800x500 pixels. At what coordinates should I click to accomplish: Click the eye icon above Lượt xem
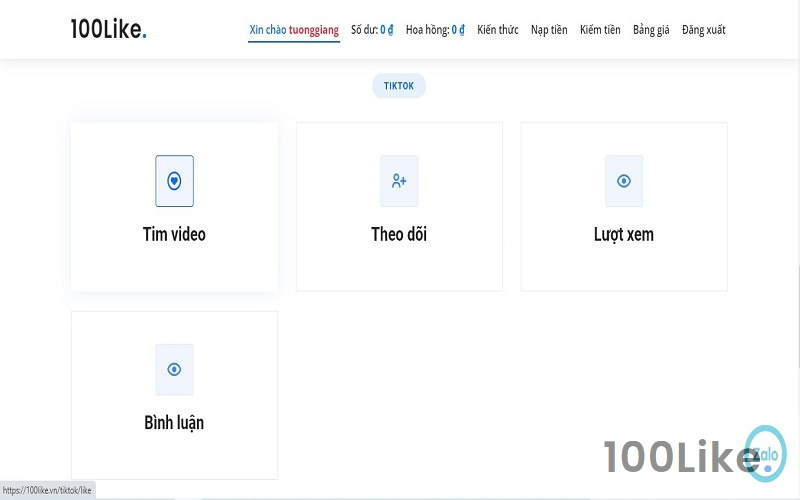tap(624, 181)
